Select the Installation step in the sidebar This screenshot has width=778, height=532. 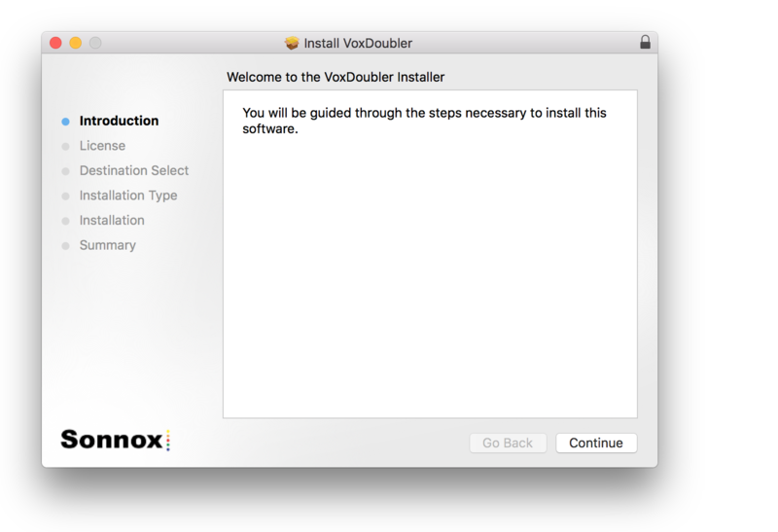pos(112,220)
